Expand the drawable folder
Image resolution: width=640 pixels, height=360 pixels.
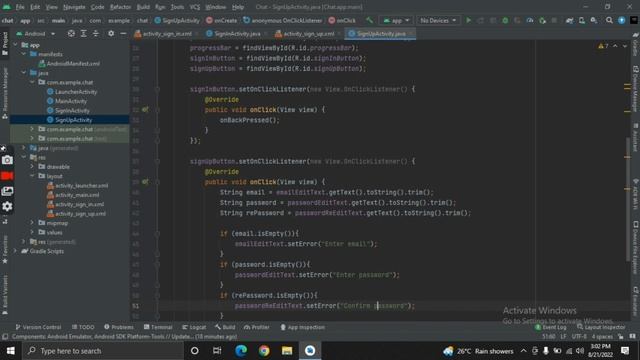(x=32, y=167)
